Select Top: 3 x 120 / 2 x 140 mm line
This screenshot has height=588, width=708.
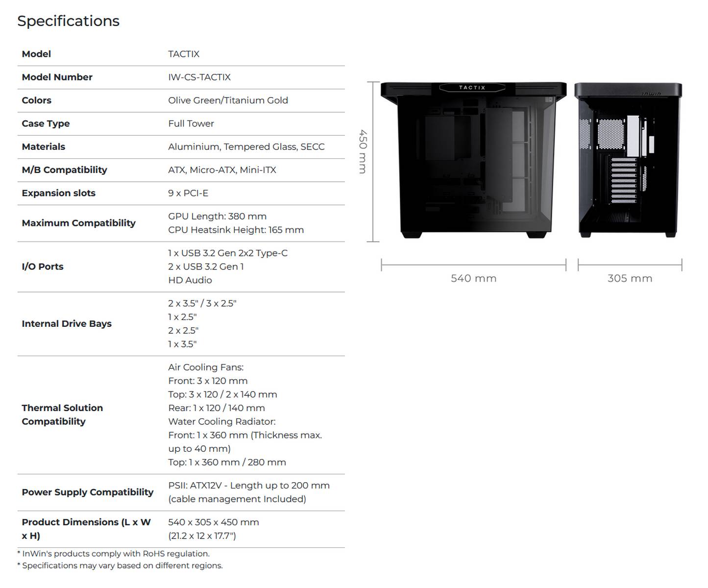222,394
